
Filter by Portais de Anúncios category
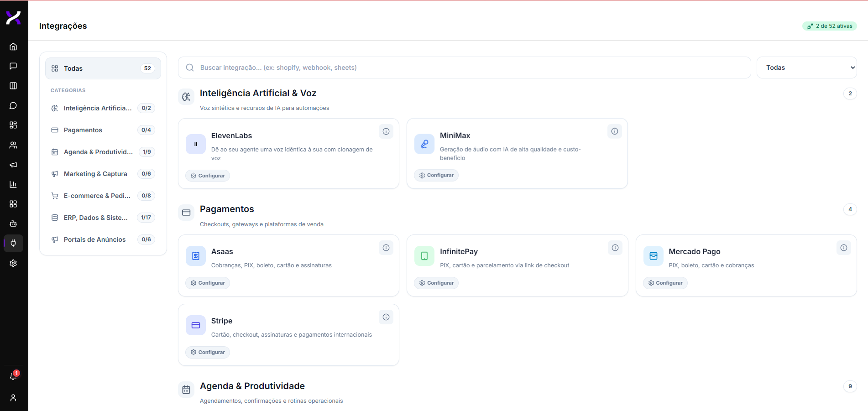pos(103,239)
